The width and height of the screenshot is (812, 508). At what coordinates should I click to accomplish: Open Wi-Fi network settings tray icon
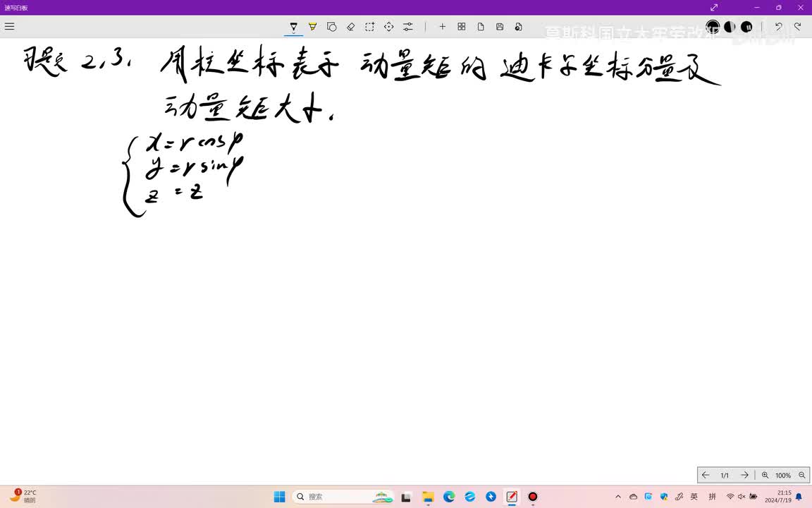(730, 497)
